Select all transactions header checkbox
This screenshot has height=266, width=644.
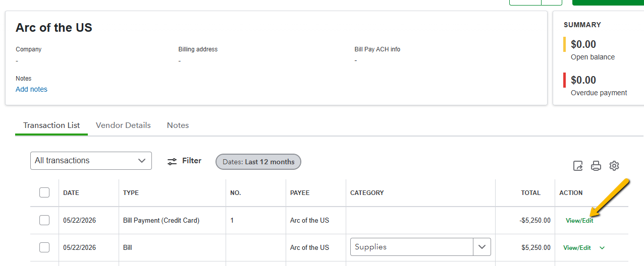44,192
